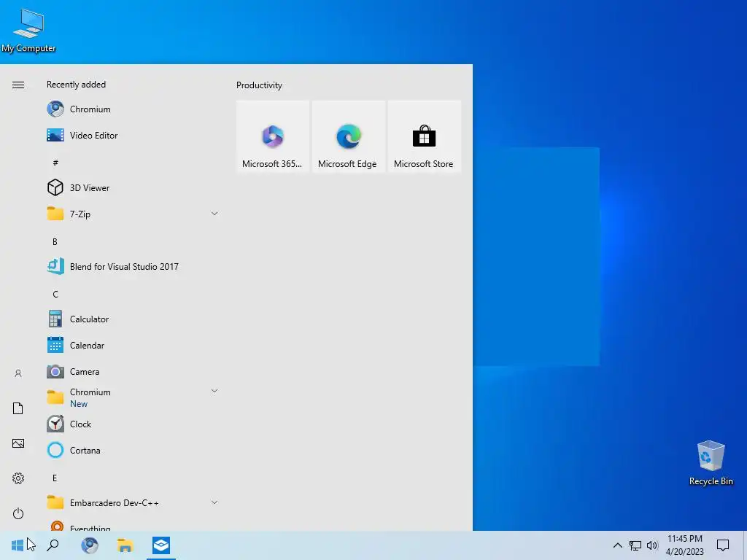Open the Microsoft Edge tile
This screenshot has width=747, height=560.
(x=348, y=136)
